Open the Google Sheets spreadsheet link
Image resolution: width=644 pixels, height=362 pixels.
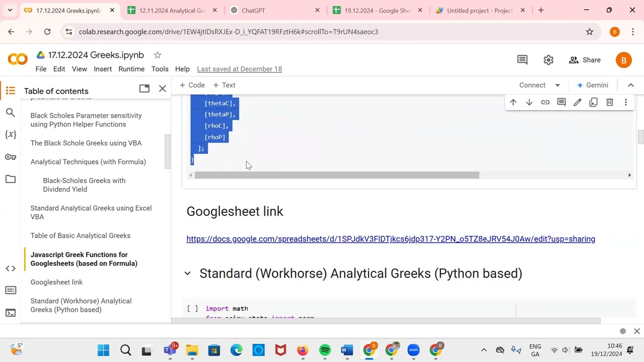(391, 239)
